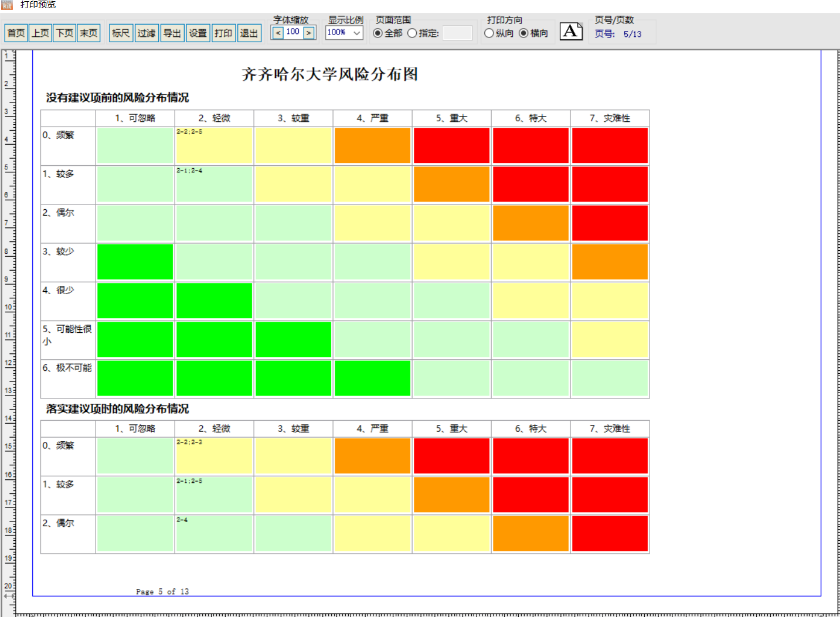840x617 pixels.
Task: Click the 打印 print button
Action: (223, 33)
